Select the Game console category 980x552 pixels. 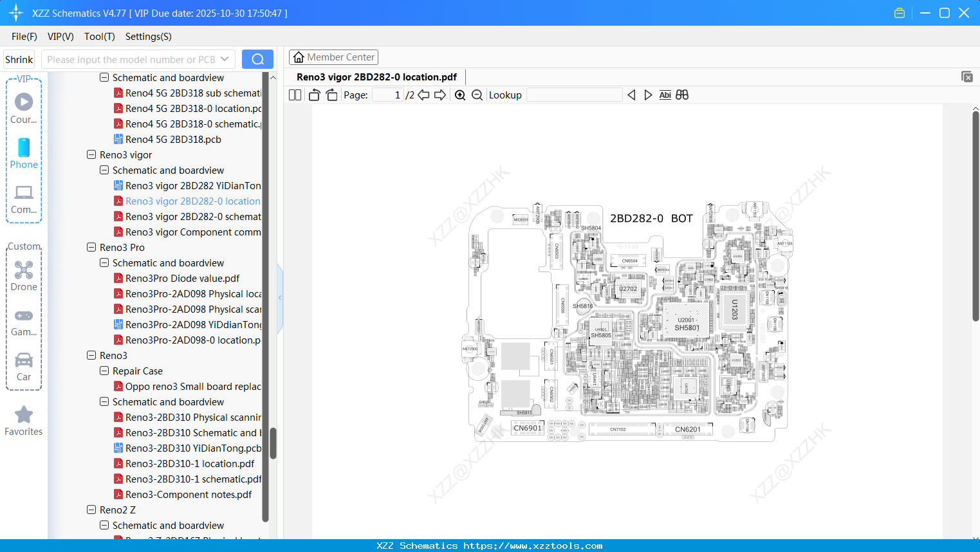(x=24, y=322)
